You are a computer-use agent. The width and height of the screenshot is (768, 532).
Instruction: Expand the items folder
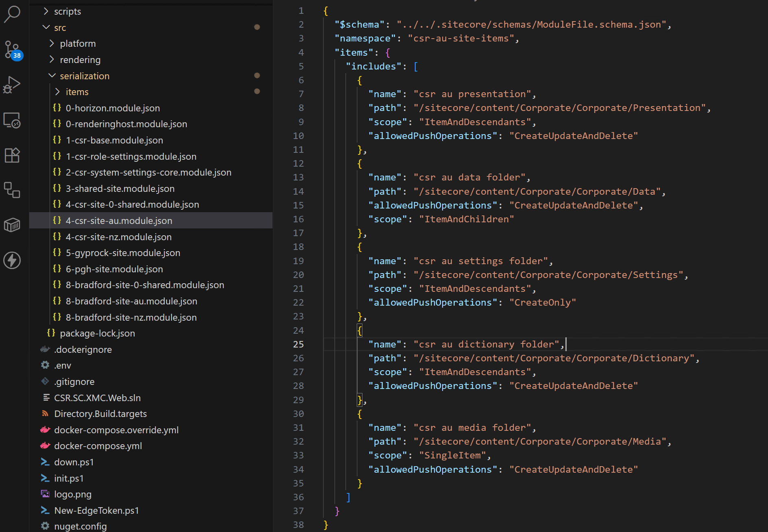[77, 92]
